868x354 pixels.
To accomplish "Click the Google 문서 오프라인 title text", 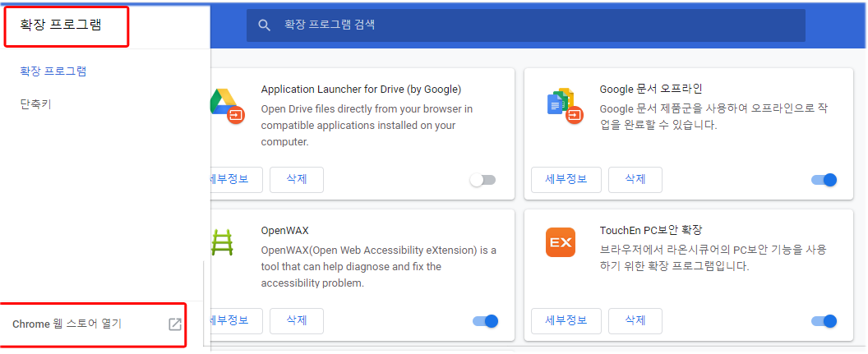I will point(651,89).
